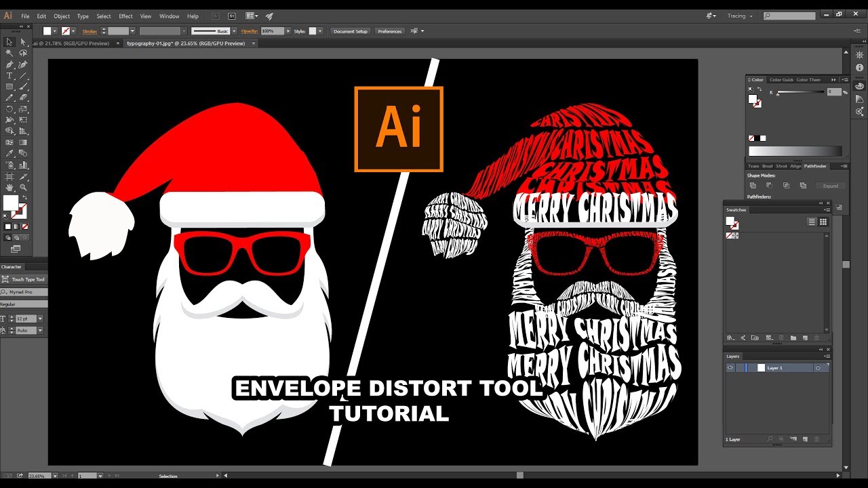Set paint mode to Gradient
Viewport: 868px width, 488px height.
[x=16, y=226]
